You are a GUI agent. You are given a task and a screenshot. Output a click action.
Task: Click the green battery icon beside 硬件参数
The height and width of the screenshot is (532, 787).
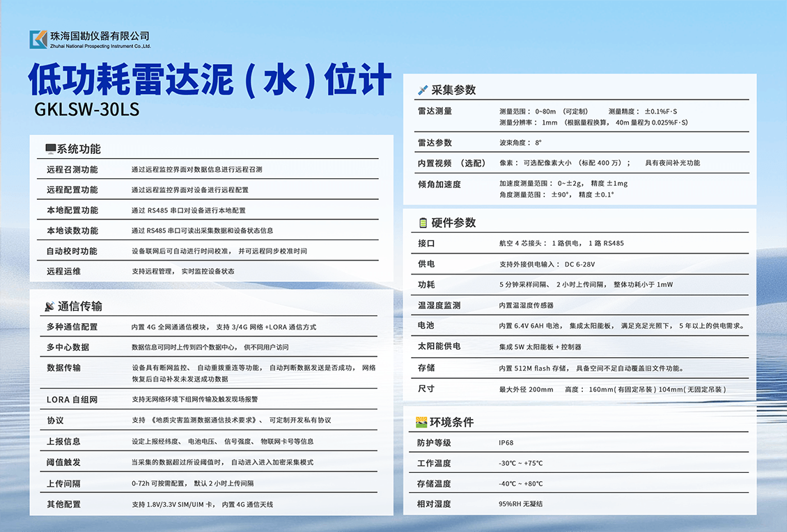click(x=423, y=222)
